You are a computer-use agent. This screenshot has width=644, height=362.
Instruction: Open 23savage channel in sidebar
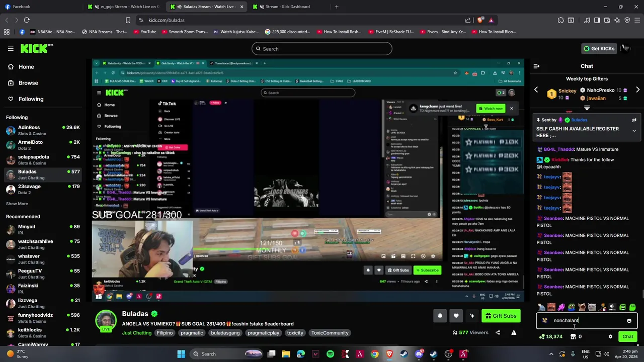(43, 189)
